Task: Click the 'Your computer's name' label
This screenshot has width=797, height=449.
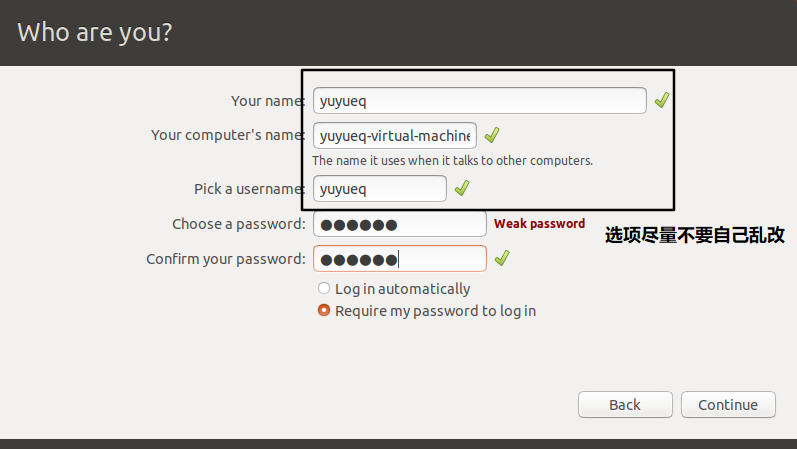Action: 227,135
